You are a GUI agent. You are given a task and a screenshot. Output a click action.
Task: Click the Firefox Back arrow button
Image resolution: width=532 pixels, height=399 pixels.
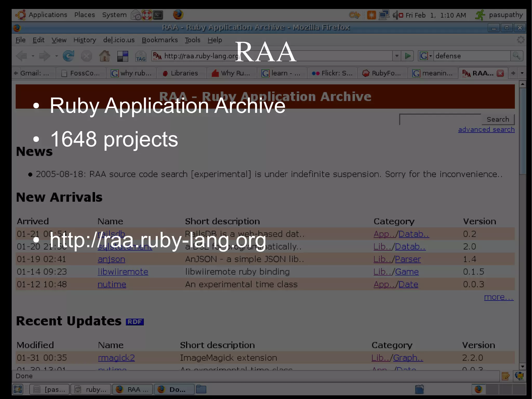[22, 56]
